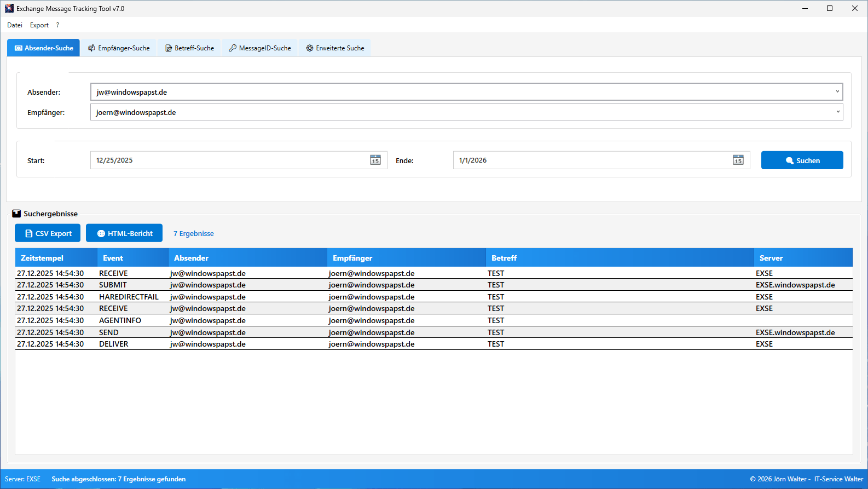Open the Betreff-Suche tab
The width and height of the screenshot is (868, 489).
189,48
